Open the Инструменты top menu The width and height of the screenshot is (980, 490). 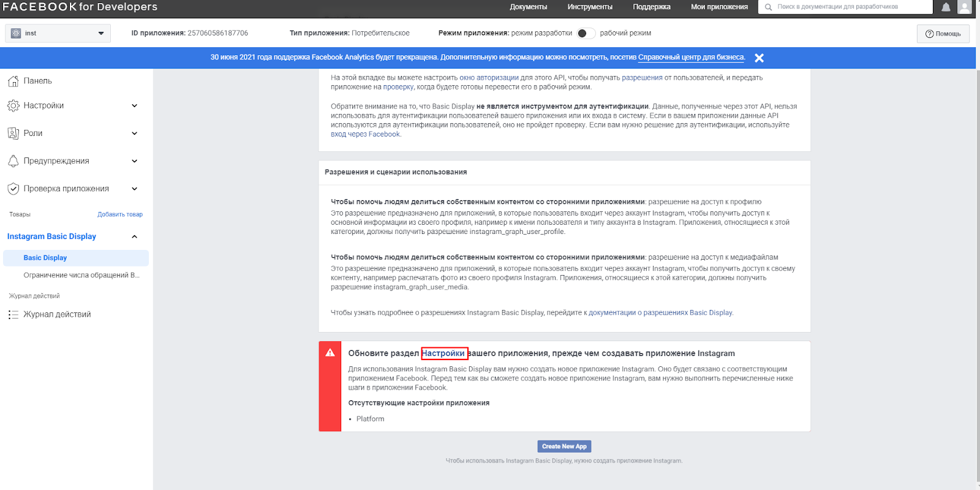coord(590,7)
